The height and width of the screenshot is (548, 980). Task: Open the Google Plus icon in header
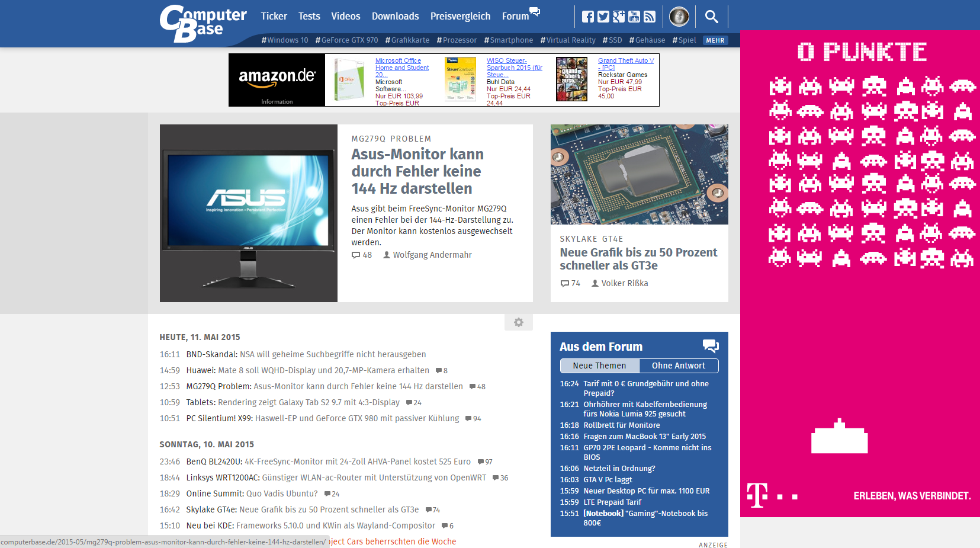618,17
